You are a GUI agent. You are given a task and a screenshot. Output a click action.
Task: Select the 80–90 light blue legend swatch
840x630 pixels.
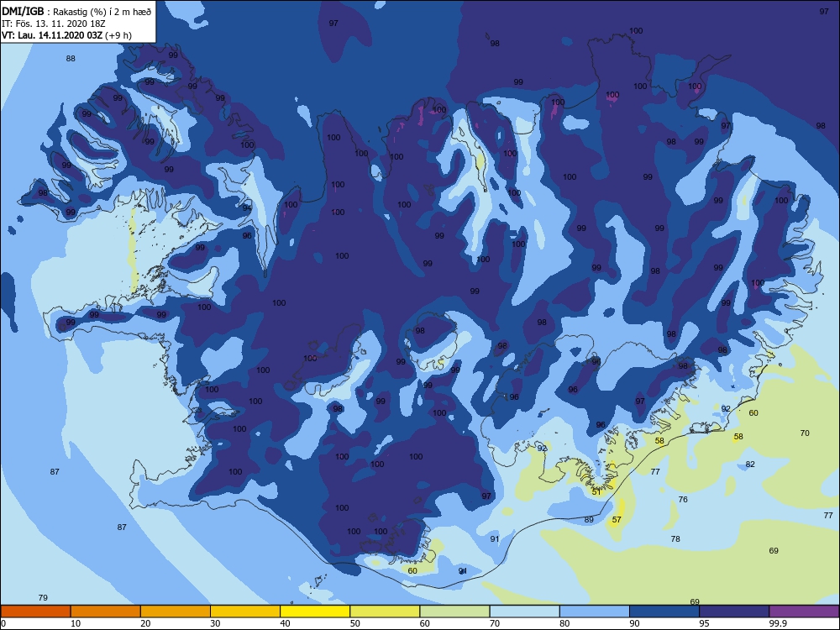tap(595, 612)
